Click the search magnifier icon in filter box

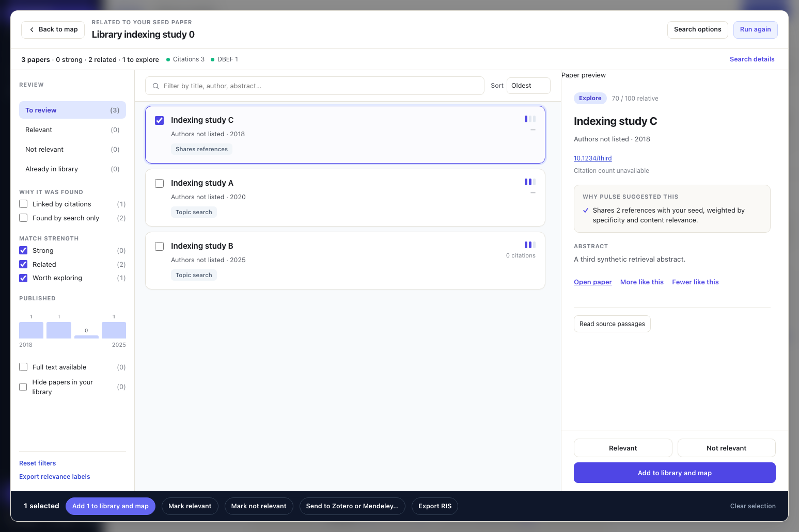(155, 86)
